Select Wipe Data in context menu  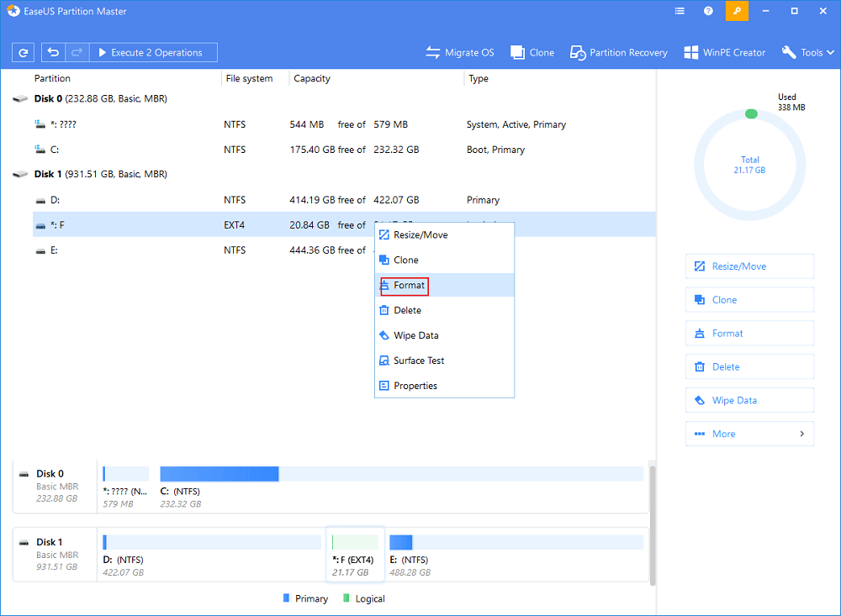(x=415, y=335)
